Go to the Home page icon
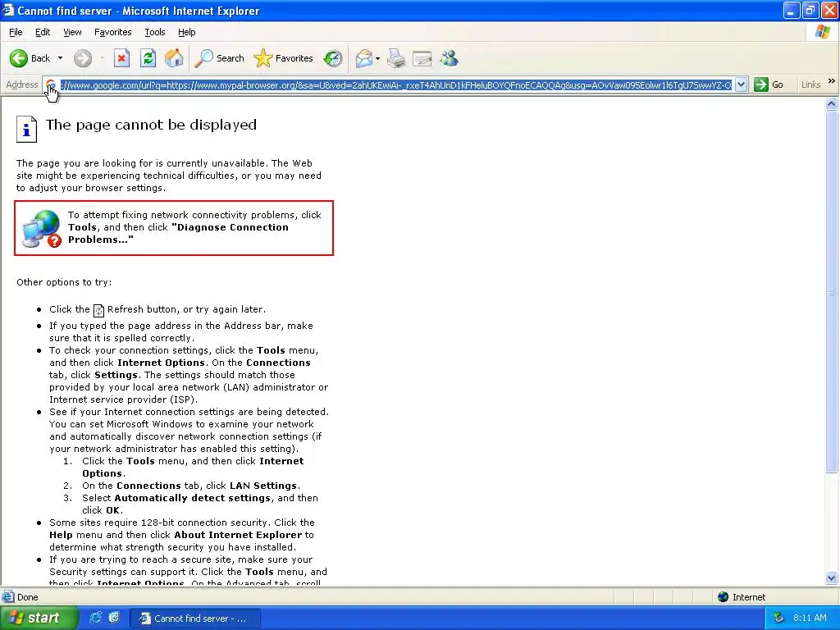840x630 pixels. [174, 58]
